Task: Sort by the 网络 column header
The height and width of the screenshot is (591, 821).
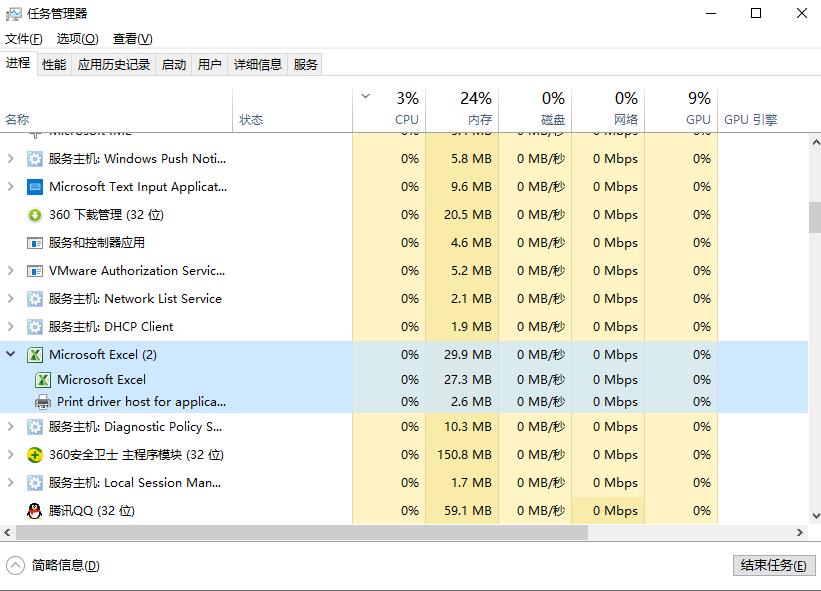Action: coord(608,110)
